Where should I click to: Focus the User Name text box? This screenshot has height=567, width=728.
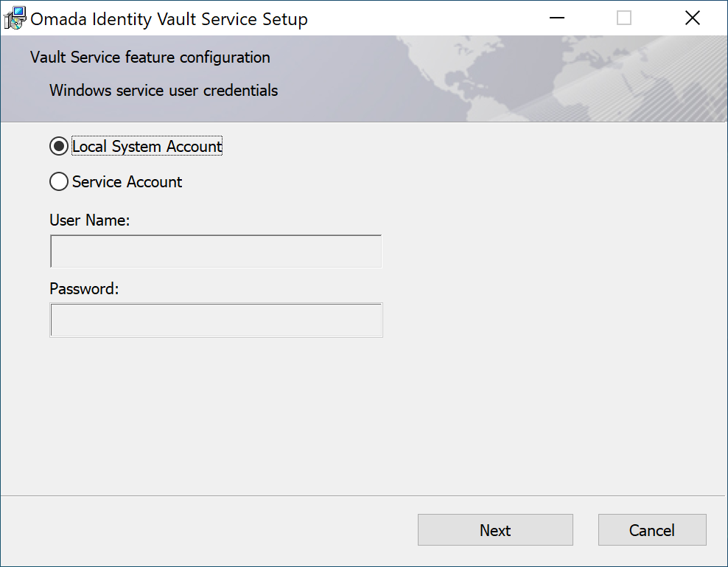216,251
